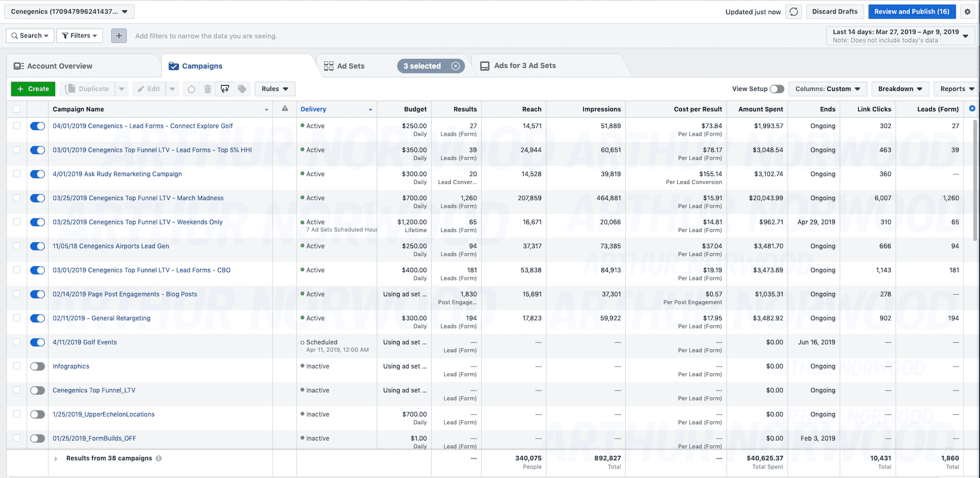Click the 7 Ad Sets Scheduled text
The height and width of the screenshot is (478, 980).
pyautogui.click(x=342, y=230)
